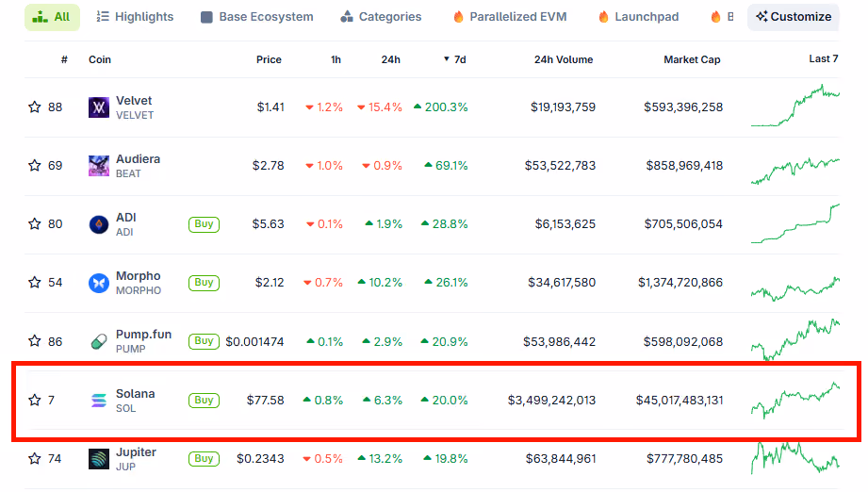Image resolution: width=868 pixels, height=492 pixels.
Task: Open the Categories tab
Action: tap(381, 17)
